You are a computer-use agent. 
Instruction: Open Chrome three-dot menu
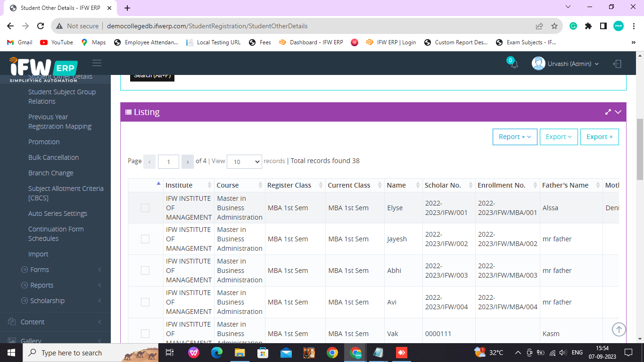click(634, 26)
